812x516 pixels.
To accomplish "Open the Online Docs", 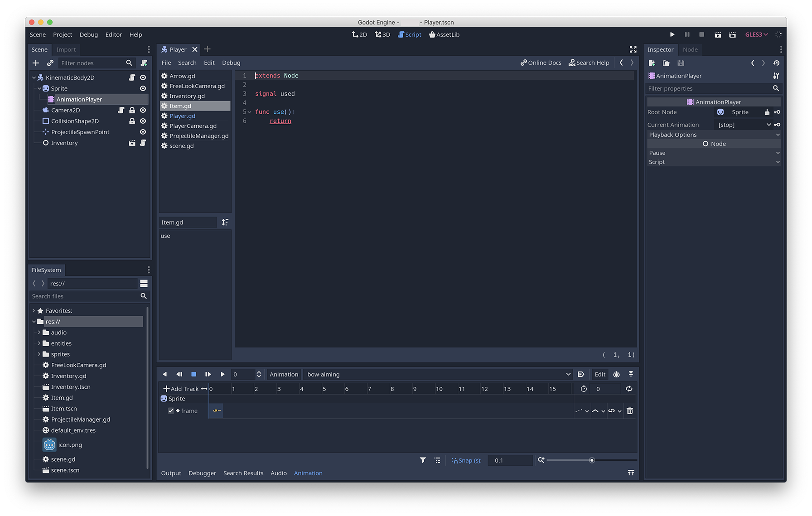I will [x=541, y=63].
